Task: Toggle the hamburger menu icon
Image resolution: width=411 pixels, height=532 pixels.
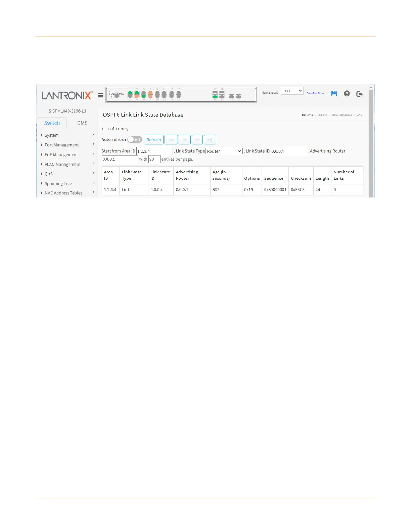Action: tap(100, 95)
